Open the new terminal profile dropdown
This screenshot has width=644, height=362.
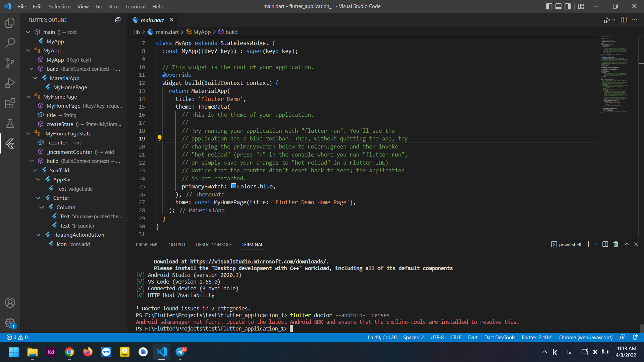click(595, 244)
